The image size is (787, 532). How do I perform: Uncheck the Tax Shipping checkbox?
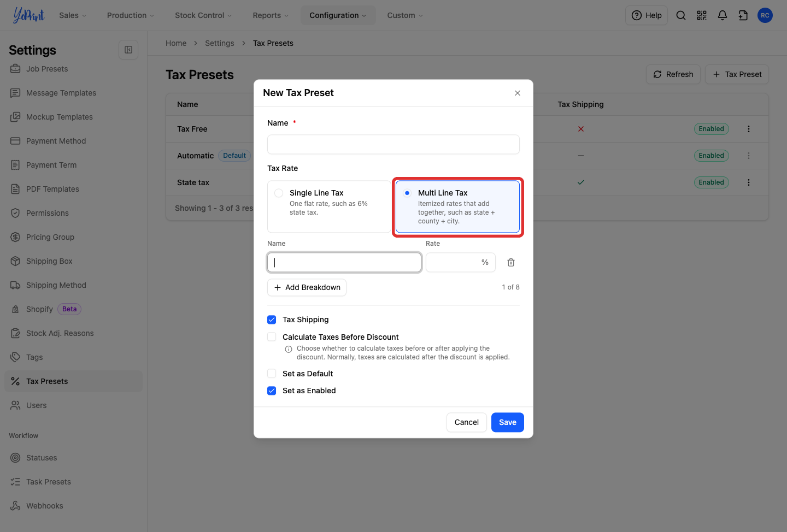[x=272, y=320]
